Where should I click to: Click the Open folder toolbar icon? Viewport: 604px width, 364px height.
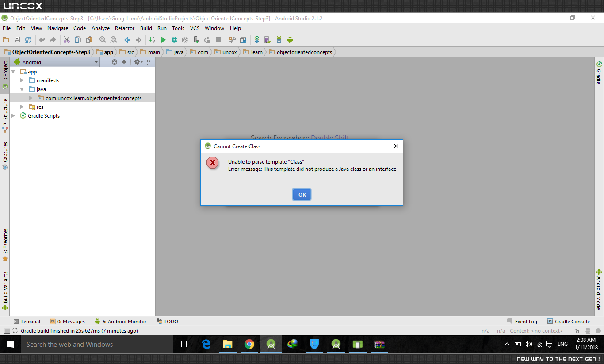click(6, 40)
